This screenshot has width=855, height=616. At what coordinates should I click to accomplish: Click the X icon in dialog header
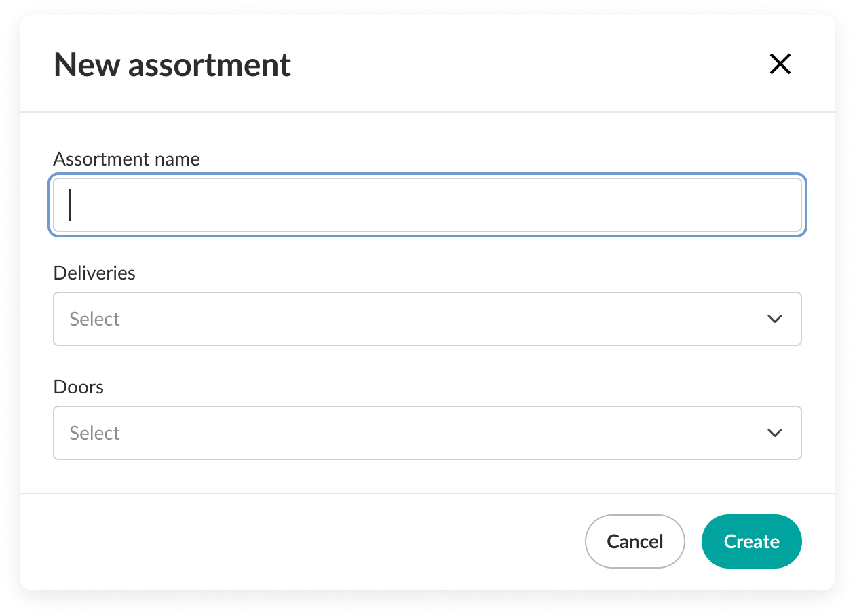(780, 64)
